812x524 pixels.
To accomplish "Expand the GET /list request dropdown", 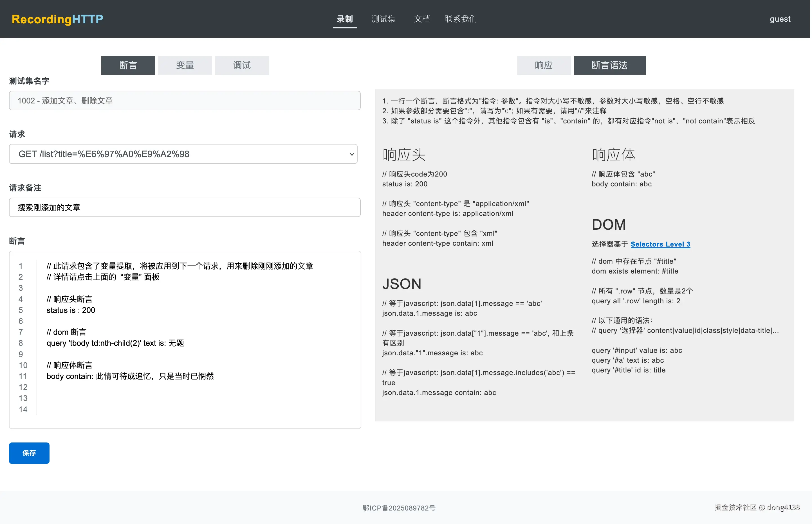I will (184, 154).
